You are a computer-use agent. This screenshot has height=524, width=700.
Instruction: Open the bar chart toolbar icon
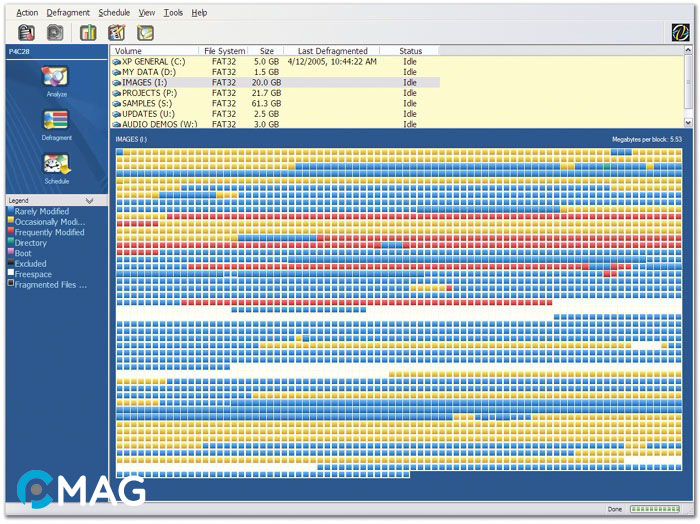pos(88,33)
